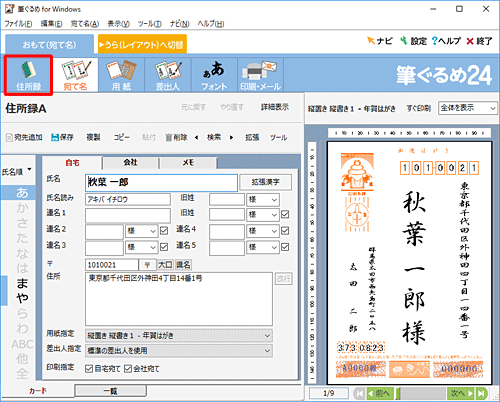Open the フォント font icon
This screenshot has width=500, height=402.
coord(214,75)
